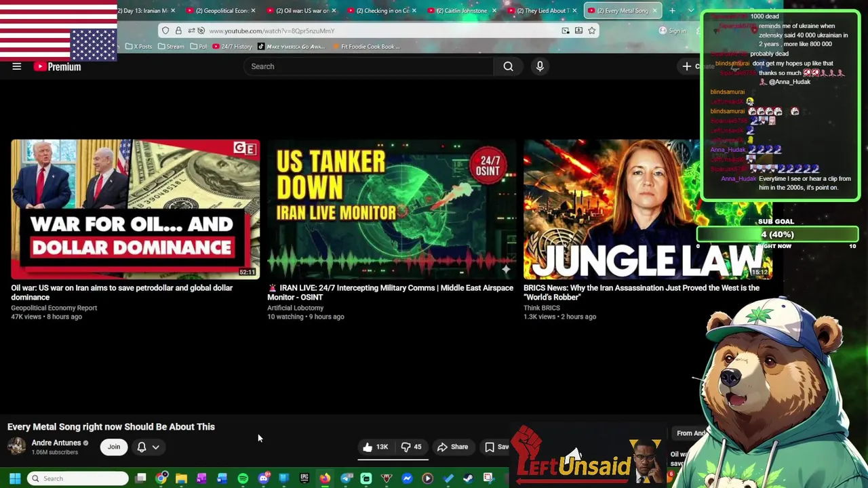The height and width of the screenshot is (488, 868).
Task: Open Geopolitical Economy Report channel link
Action: pos(54,308)
